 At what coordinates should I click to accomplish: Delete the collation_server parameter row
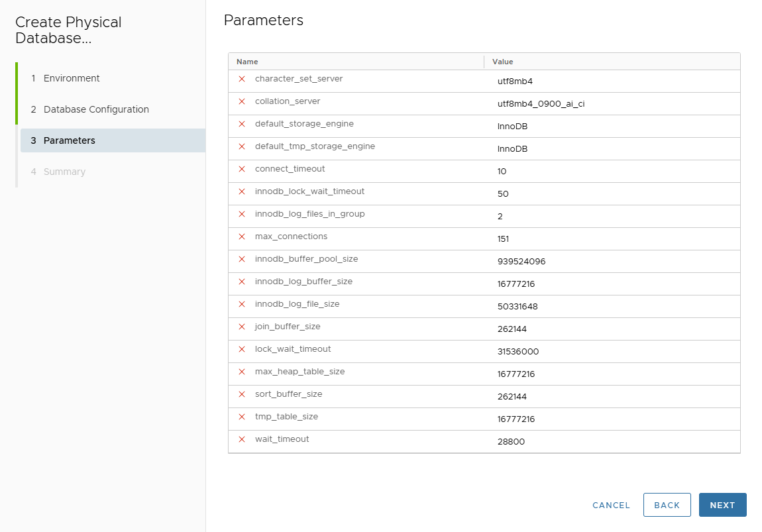pyautogui.click(x=242, y=101)
